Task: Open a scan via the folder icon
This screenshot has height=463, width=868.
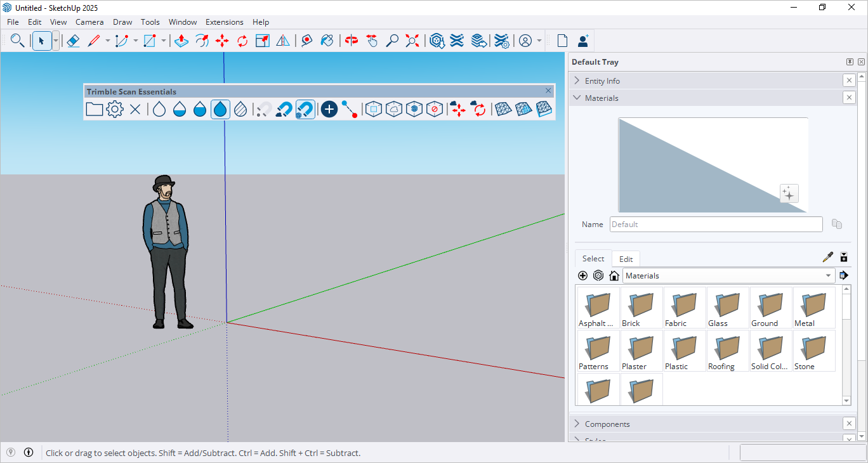Action: [x=94, y=108]
